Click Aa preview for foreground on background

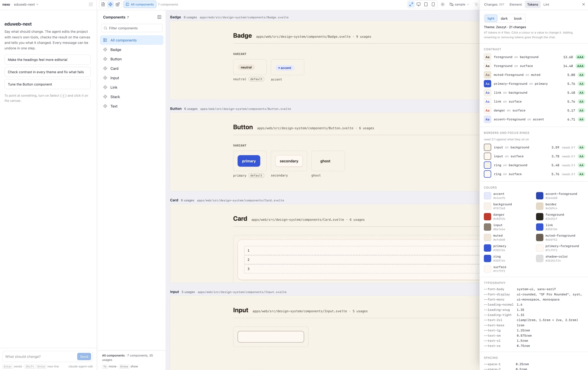488,57
